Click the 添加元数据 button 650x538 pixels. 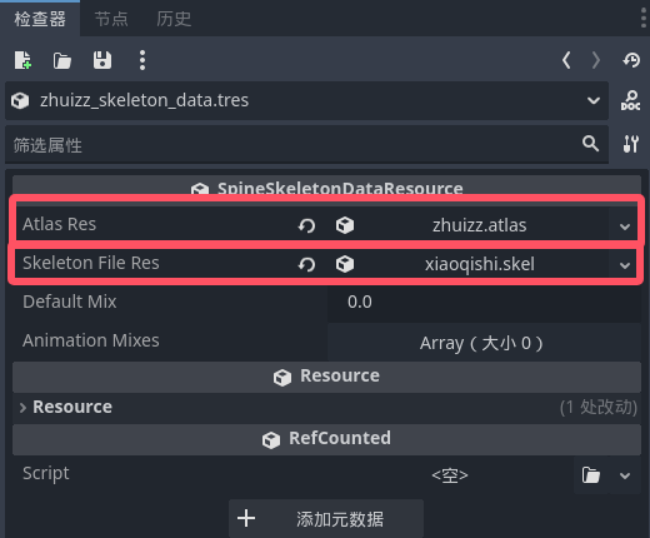[x=326, y=519]
